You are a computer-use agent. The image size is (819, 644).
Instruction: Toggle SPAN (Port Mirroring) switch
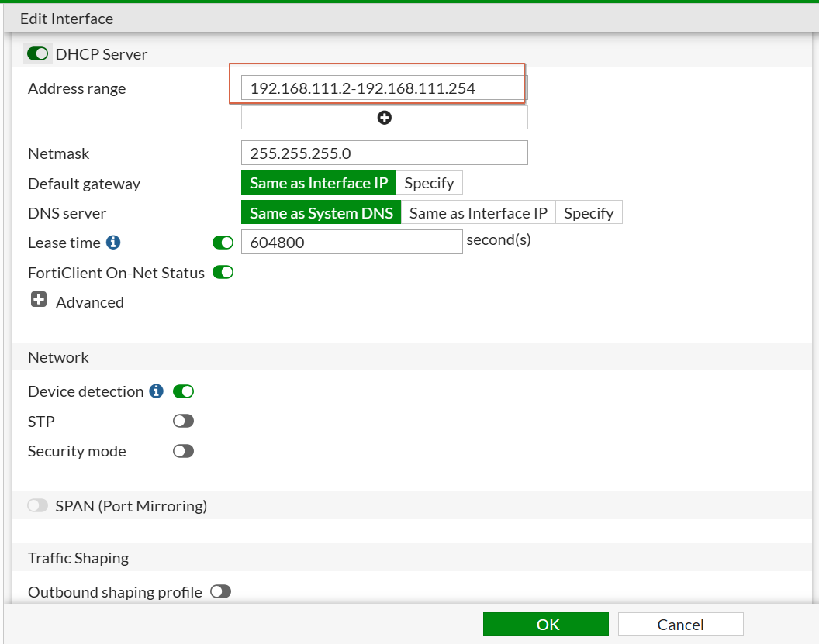37,506
